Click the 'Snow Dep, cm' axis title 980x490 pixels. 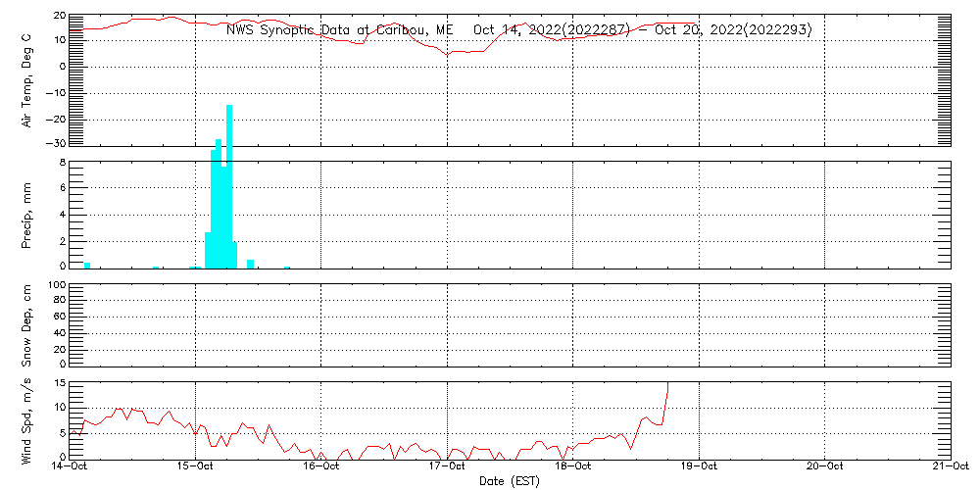coord(26,325)
